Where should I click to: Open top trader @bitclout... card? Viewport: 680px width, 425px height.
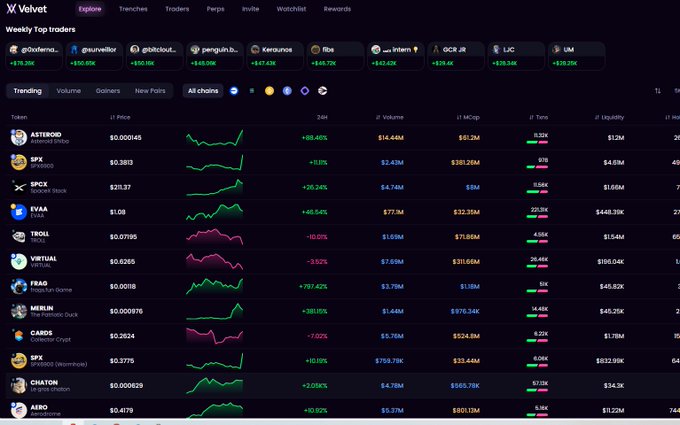[x=154, y=56]
